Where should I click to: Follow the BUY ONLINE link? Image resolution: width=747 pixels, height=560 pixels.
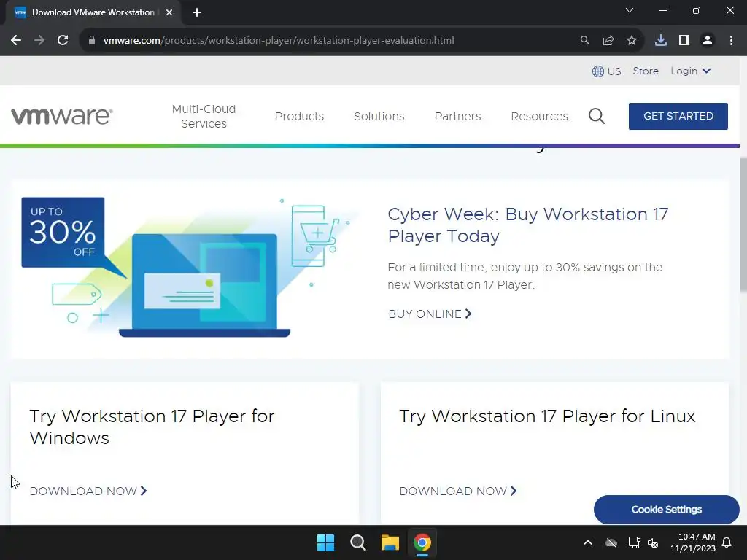coord(430,314)
